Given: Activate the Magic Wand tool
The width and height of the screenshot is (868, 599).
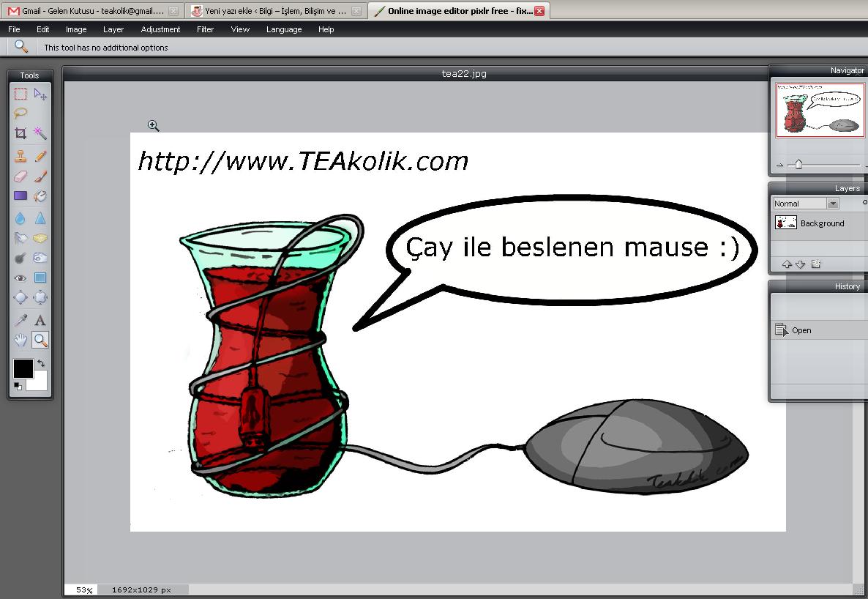Looking at the screenshot, I should pos(40,133).
